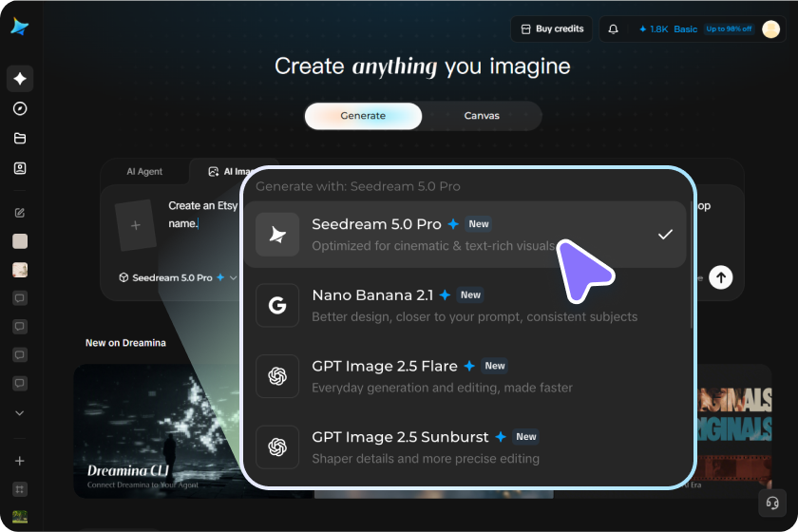
Task: Click the Buy credits button
Action: (552, 29)
